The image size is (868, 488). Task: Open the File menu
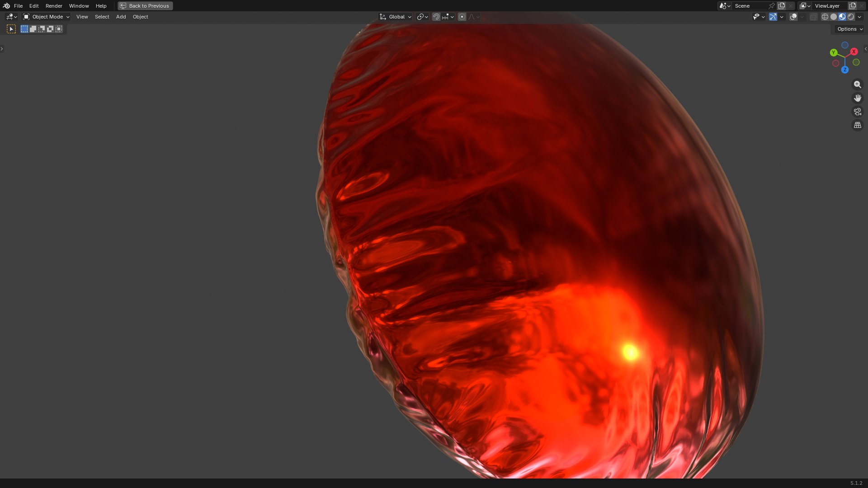pos(18,6)
